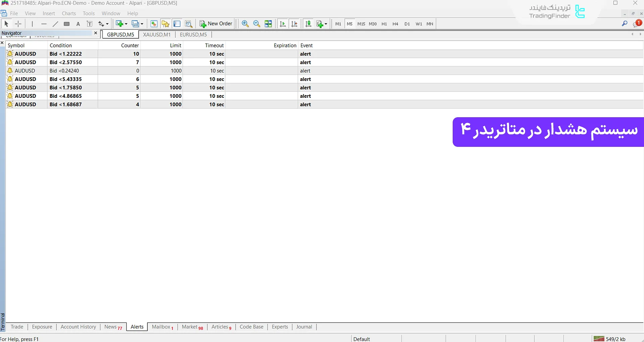Toggle AUDUSD Bid <0.24240 alert bell
Screen dimensions: 644x342
coord(10,71)
